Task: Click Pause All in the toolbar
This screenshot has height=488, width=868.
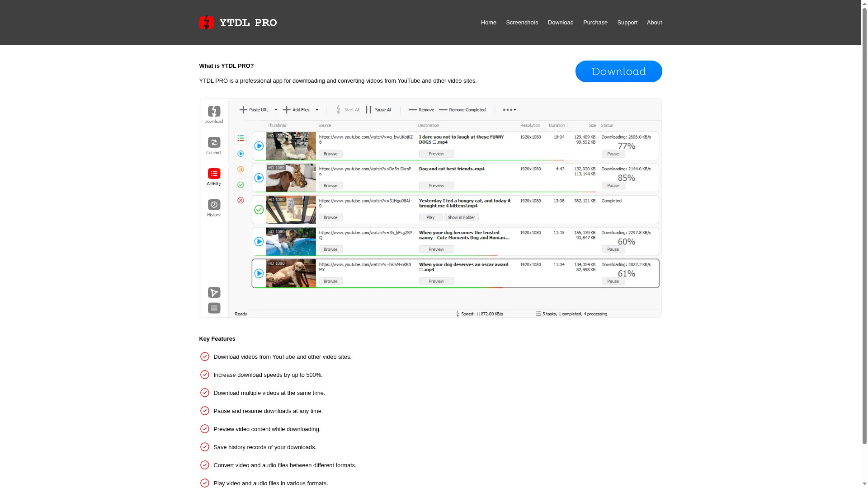Action: 378,110
